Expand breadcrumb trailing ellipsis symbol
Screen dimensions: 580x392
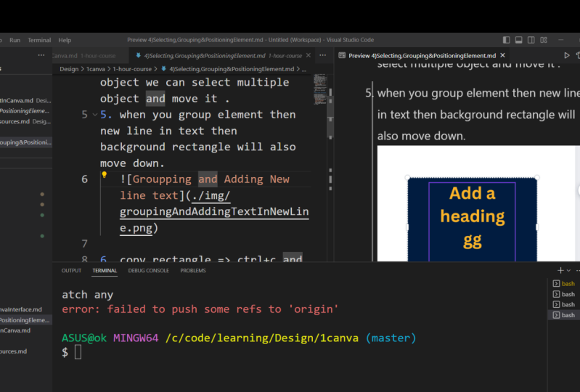(303, 69)
